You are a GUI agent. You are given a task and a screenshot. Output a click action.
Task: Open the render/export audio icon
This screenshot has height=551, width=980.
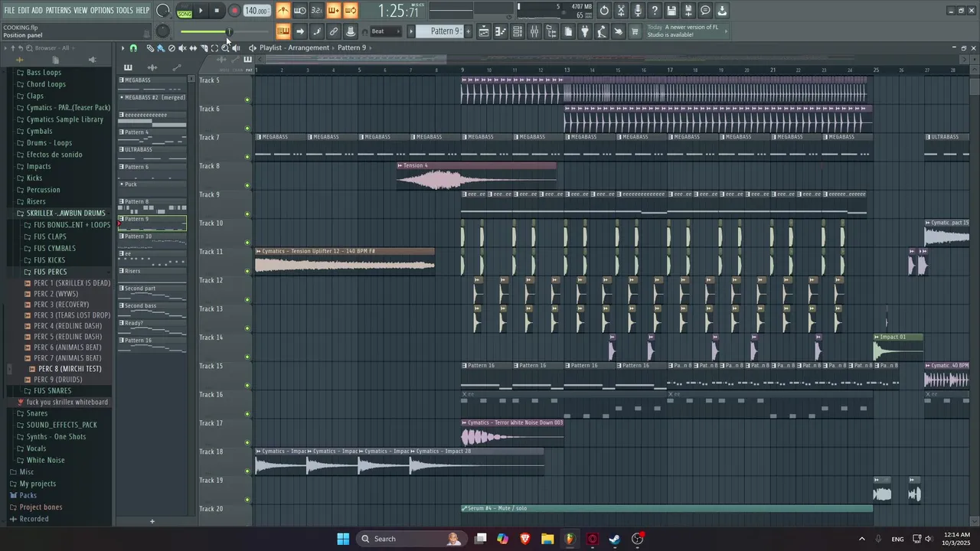[x=688, y=11]
